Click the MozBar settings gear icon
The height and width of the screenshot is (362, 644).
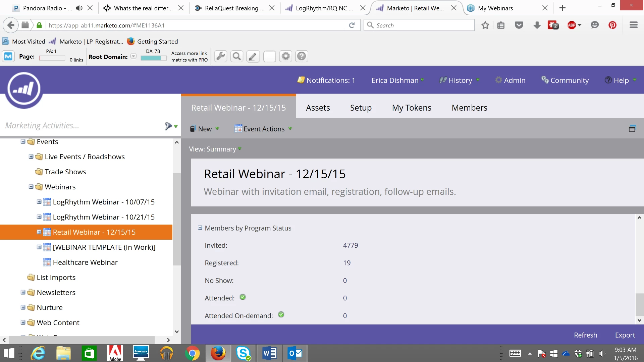coord(285,56)
